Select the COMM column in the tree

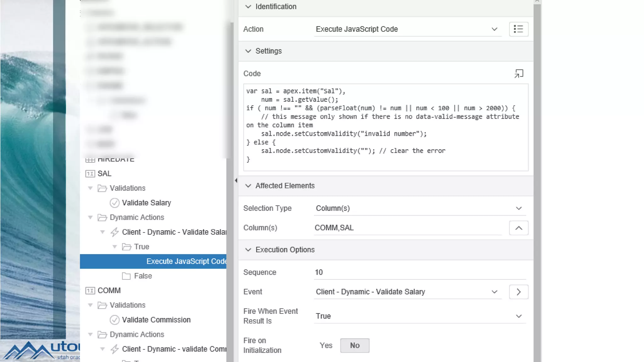[x=109, y=291]
